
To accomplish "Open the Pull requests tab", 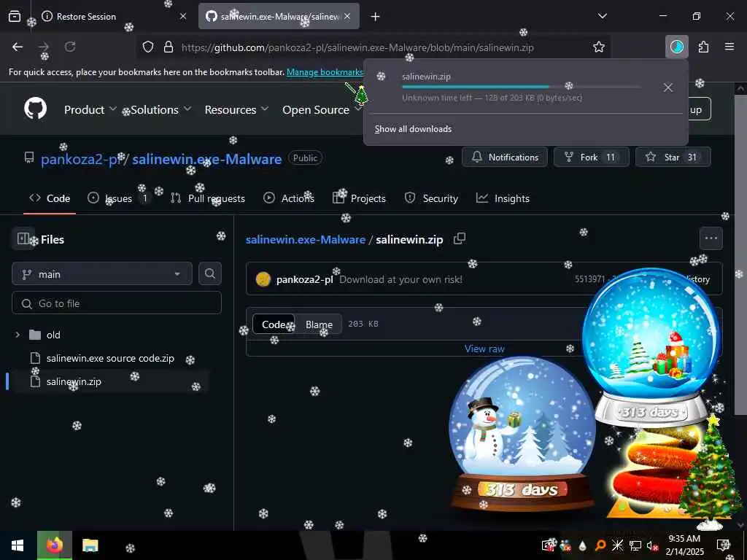I will [x=208, y=198].
